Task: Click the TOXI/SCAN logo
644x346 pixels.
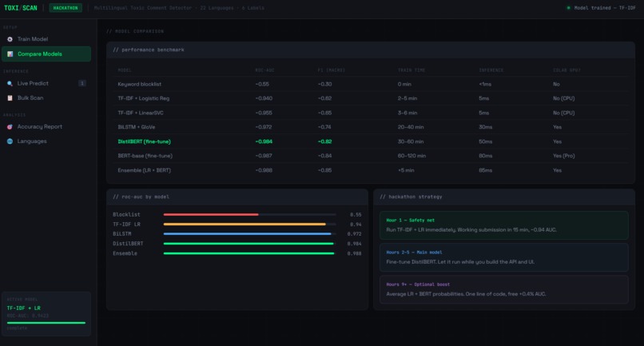Action: tap(21, 8)
